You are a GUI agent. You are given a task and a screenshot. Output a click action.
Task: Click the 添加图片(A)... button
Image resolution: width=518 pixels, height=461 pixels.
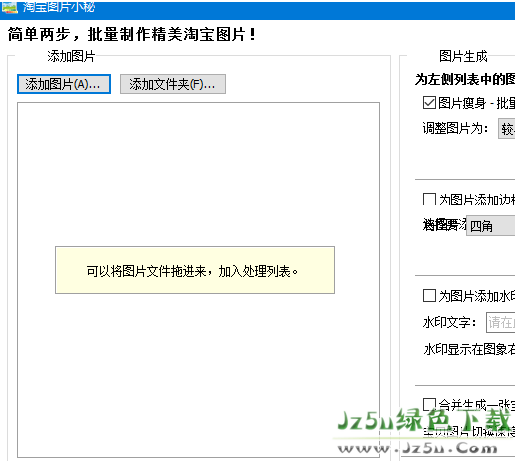(64, 84)
